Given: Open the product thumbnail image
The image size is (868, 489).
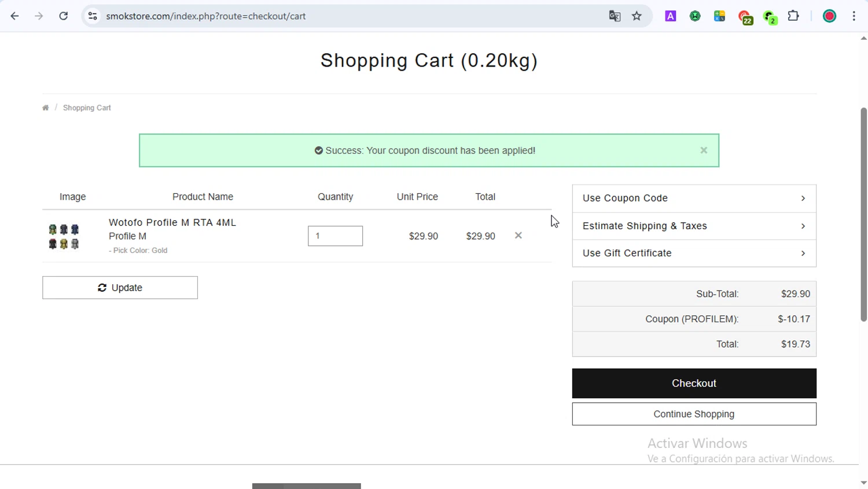Looking at the screenshot, I should coord(64,237).
